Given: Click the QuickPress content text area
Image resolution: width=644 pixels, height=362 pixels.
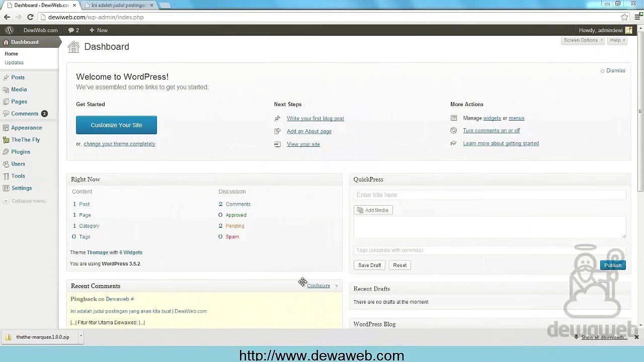Looking at the screenshot, I should 490,228.
